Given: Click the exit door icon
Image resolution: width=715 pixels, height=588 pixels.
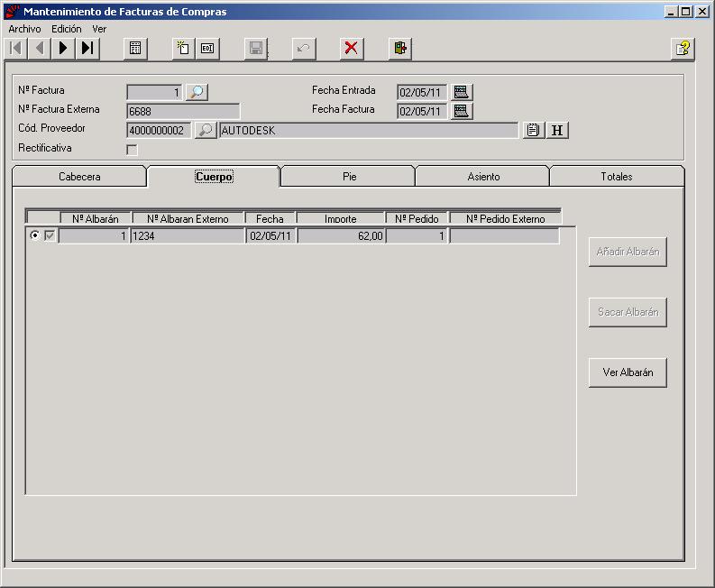Looking at the screenshot, I should click(400, 48).
